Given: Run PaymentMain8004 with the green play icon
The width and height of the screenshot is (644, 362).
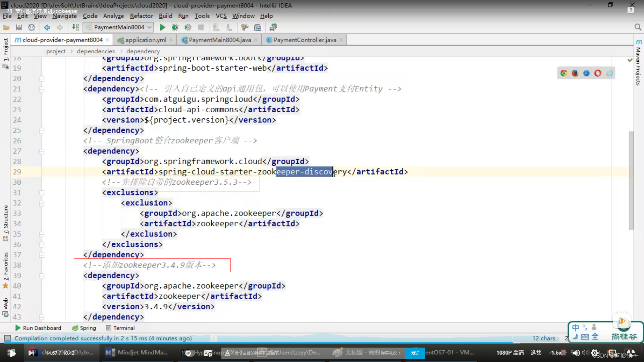Looking at the screenshot, I should click(x=162, y=27).
